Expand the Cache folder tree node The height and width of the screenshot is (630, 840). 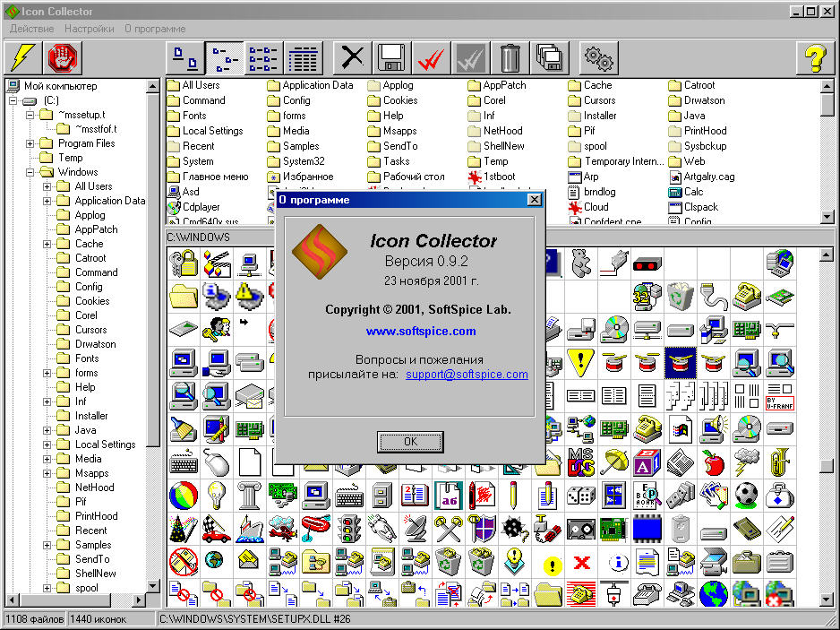(47, 244)
